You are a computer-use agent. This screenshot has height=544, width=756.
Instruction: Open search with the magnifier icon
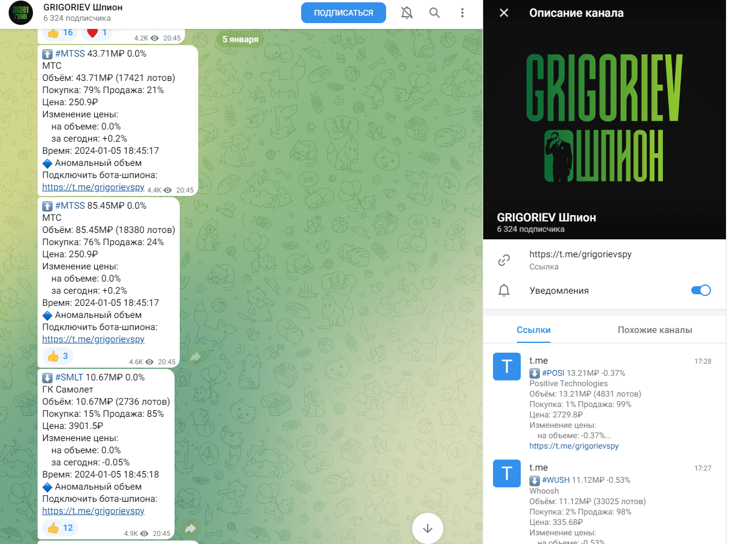(x=435, y=13)
